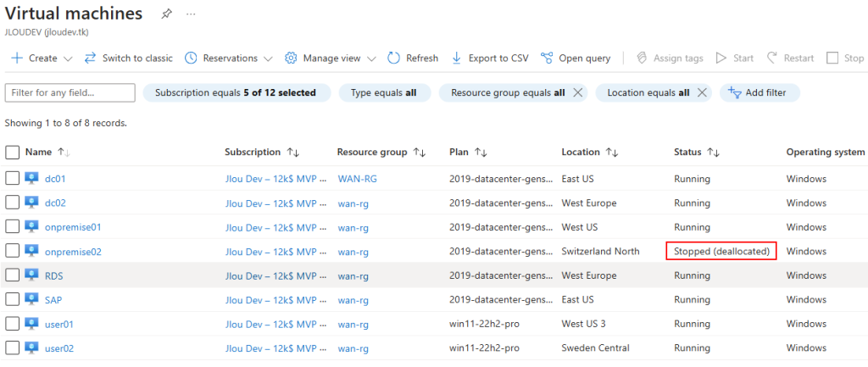Click the VM icon next to RDS
Screen dimensions: 868x367
(31, 275)
